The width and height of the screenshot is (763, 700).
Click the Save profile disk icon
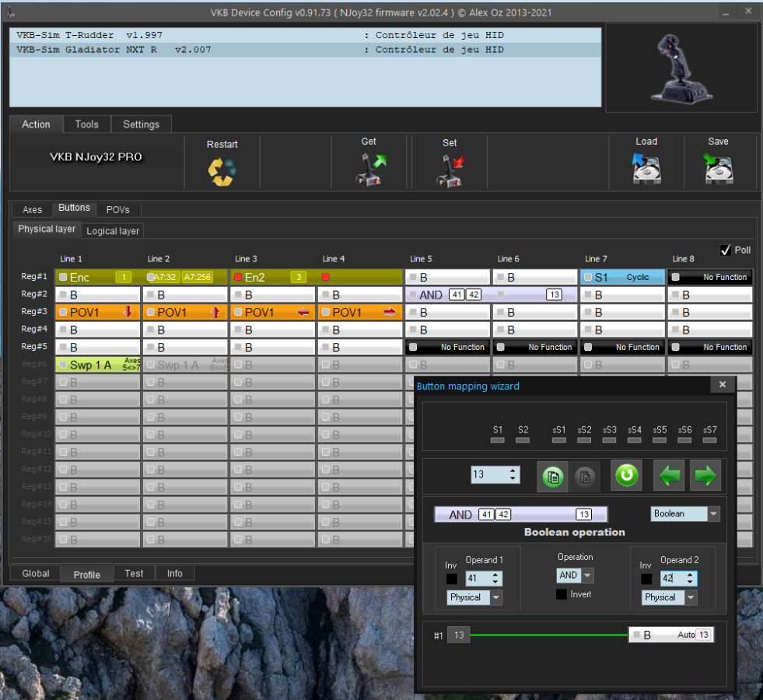pyautogui.click(x=718, y=169)
